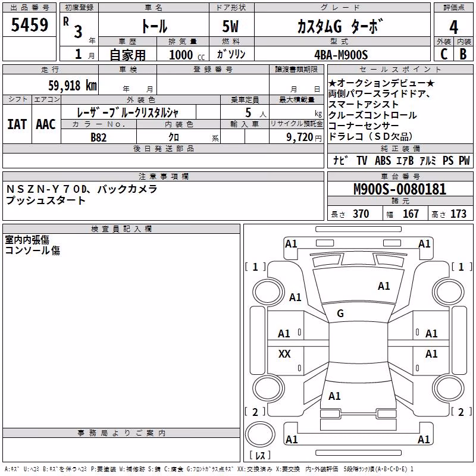Click the レス spare tire circle
The image size is (476, 476).
[260, 434]
